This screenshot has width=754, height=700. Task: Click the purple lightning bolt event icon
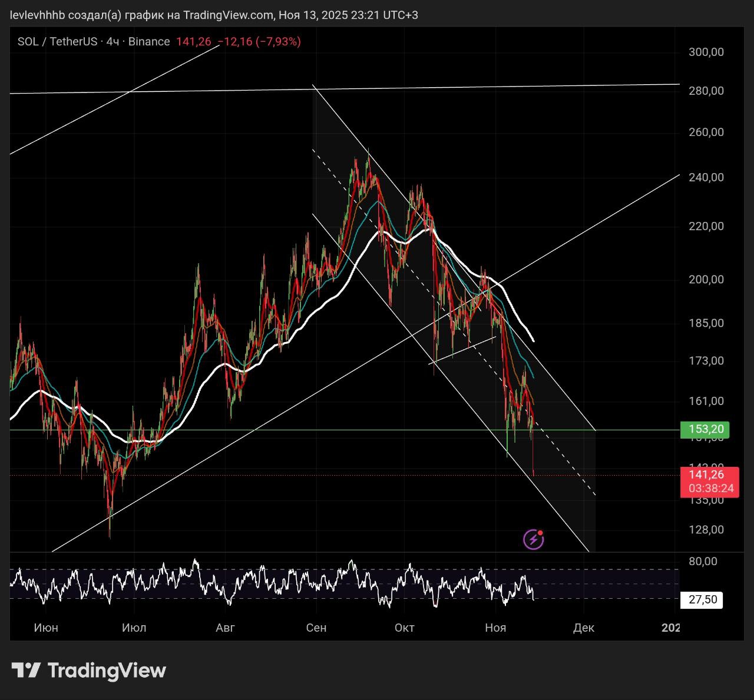click(x=533, y=539)
